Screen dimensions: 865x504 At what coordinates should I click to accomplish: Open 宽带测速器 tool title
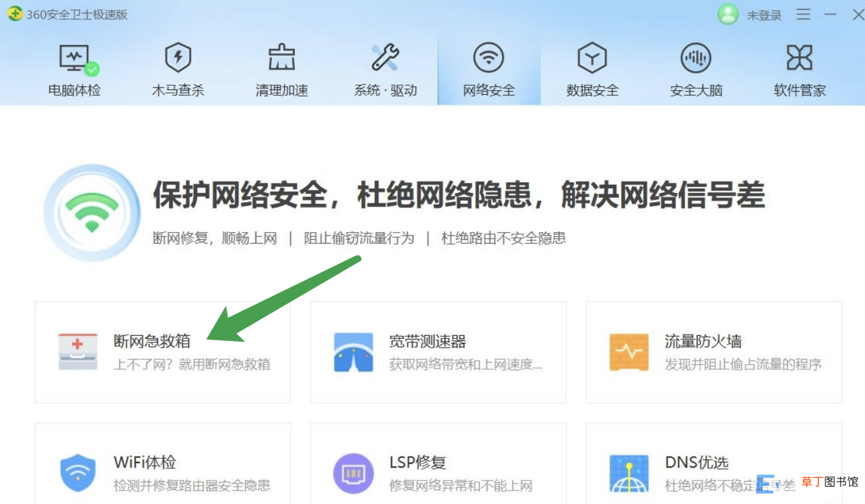[428, 341]
